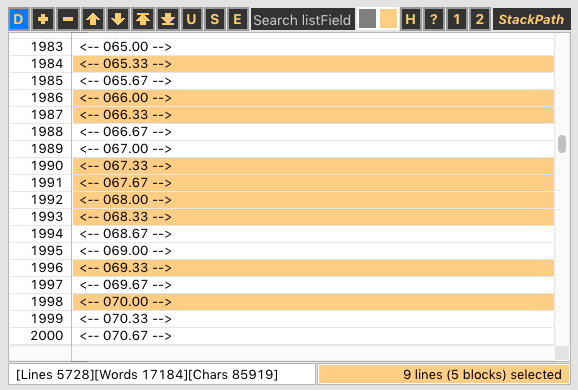Click the move-to-top arrow button

pos(143,19)
